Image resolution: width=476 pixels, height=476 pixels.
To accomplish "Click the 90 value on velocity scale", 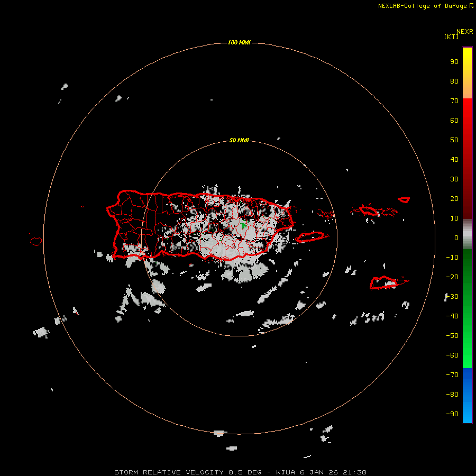I will (454, 62).
